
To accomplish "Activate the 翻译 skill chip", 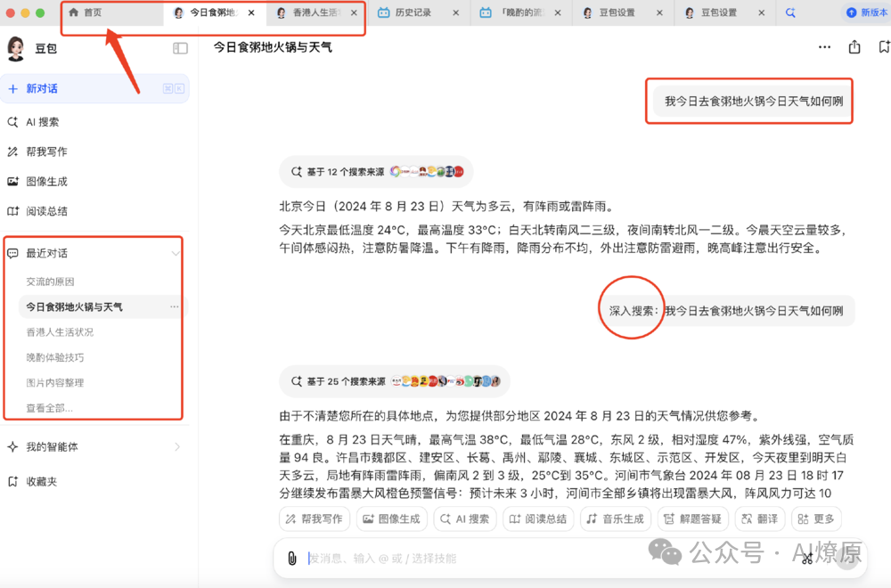I will coord(760,519).
